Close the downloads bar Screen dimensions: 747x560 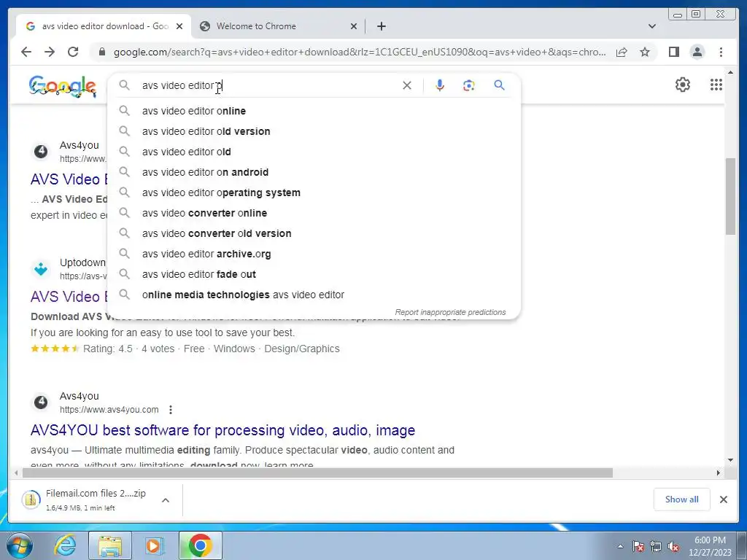[723, 499]
